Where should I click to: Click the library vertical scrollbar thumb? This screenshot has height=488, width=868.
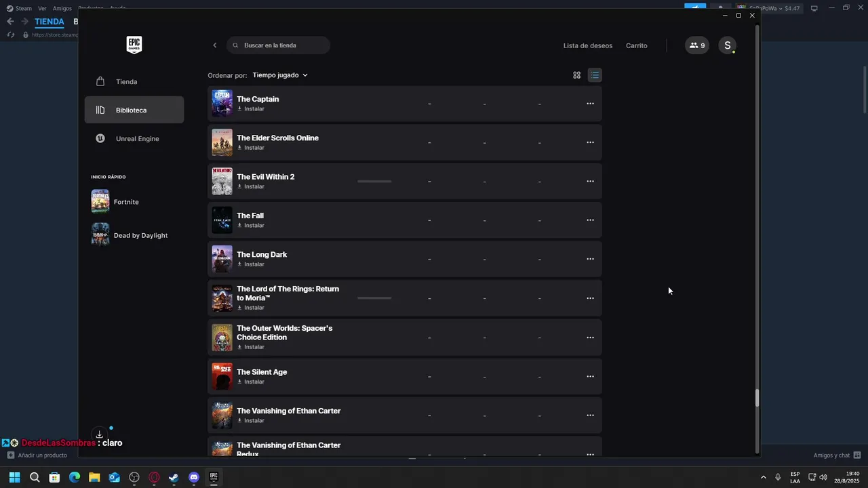tap(757, 399)
